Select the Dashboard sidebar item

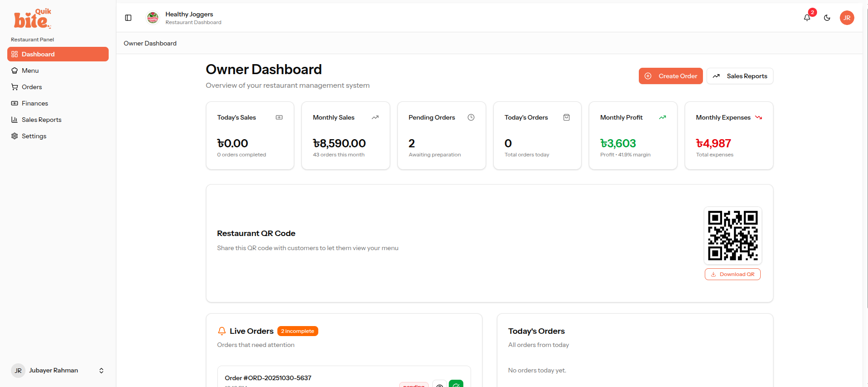click(x=58, y=54)
